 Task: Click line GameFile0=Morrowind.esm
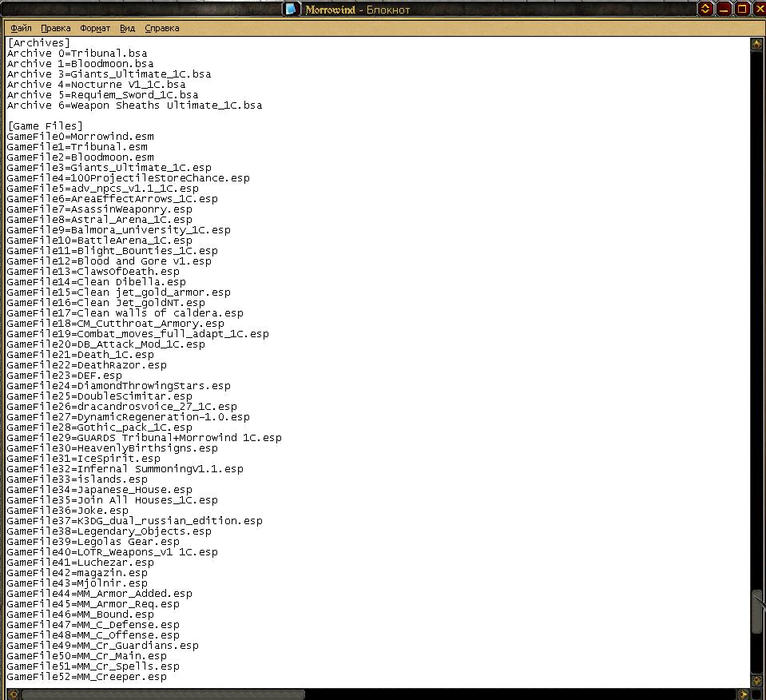[80, 137]
